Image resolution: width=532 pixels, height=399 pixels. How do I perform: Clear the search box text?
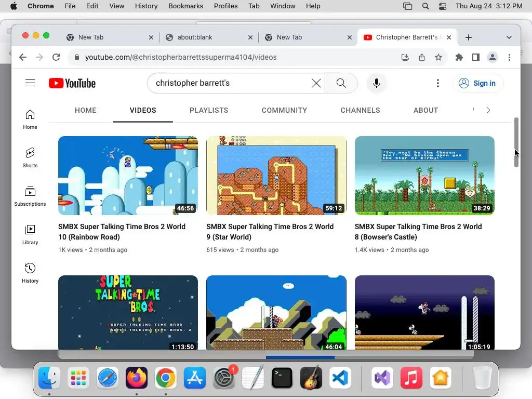coord(316,83)
